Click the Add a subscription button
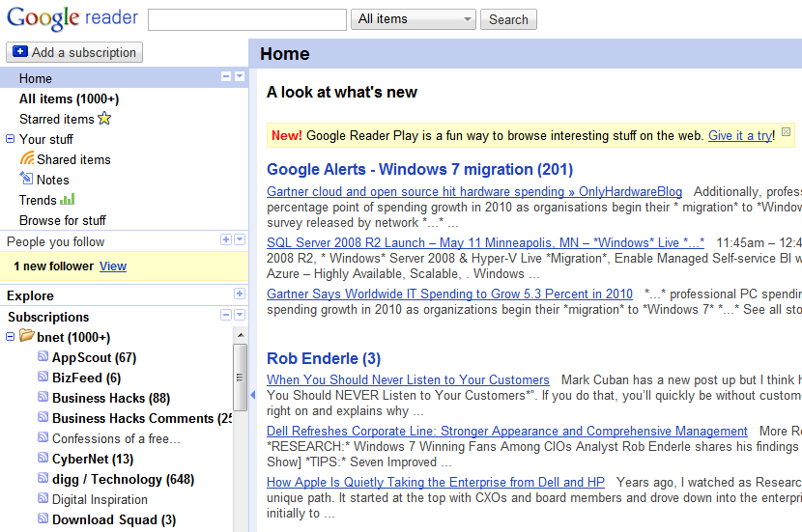Viewport: 802px width, 532px height. 74,52
